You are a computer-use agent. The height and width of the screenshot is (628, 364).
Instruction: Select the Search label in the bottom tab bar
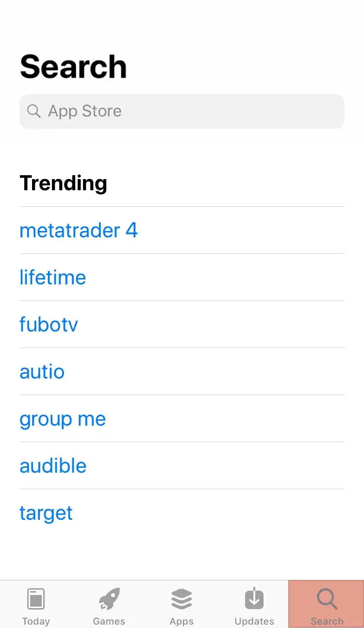click(327, 621)
